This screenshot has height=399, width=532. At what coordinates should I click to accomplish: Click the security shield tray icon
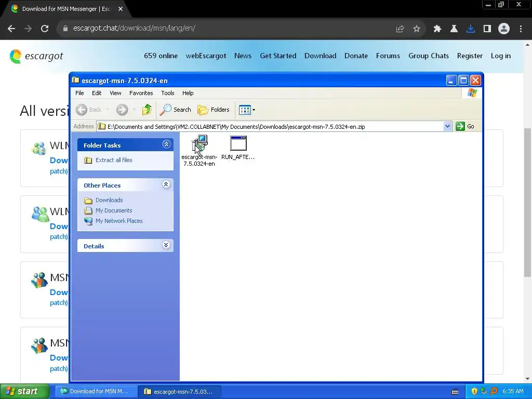pos(474,392)
